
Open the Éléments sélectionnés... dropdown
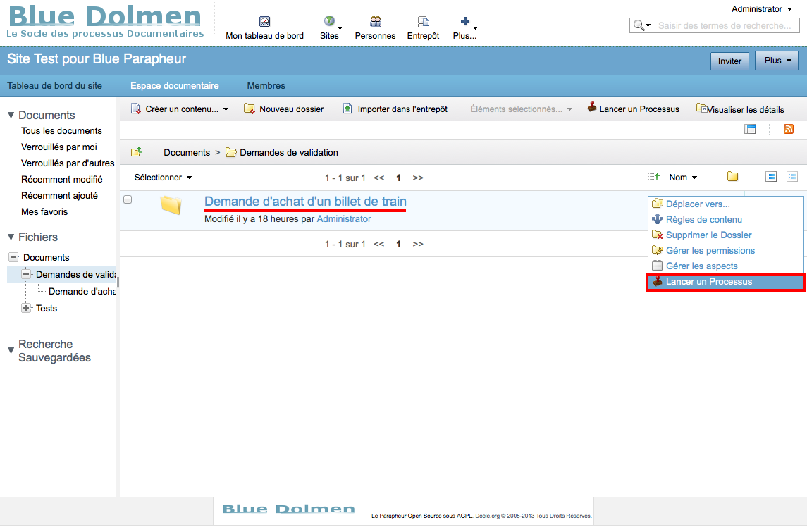521,109
